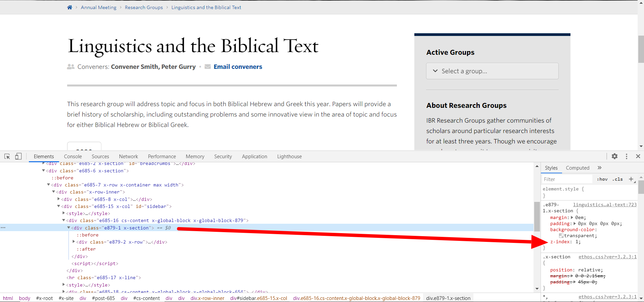Select the ::after pseudo-element row
Image resolution: width=644 pixels, height=302 pixels.
tap(86, 249)
